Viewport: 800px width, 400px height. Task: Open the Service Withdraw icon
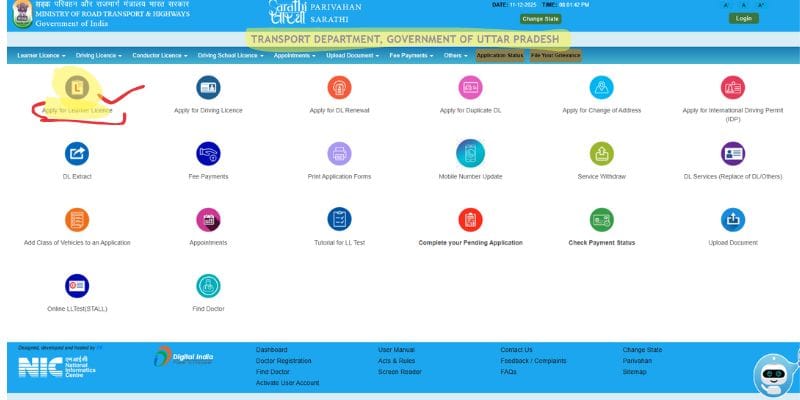[602, 154]
